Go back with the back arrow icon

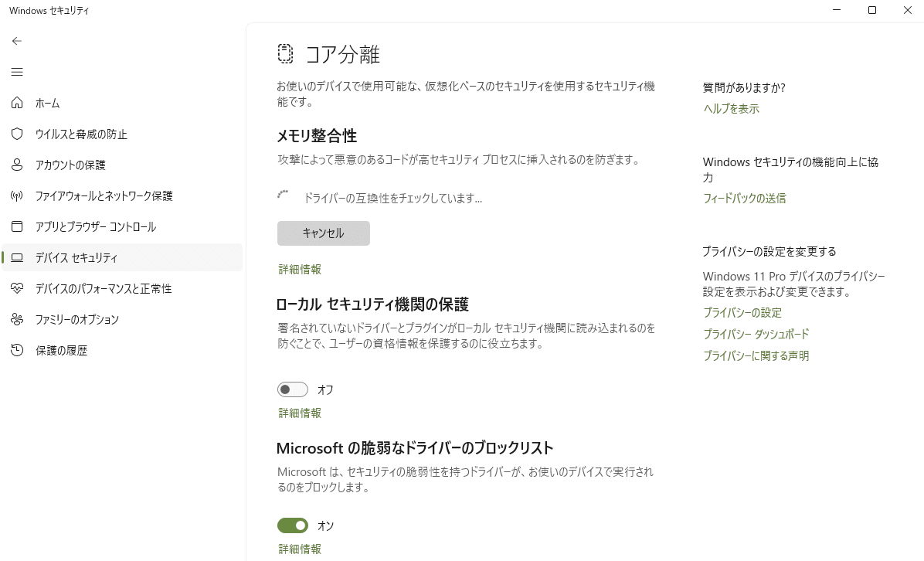coord(17,41)
